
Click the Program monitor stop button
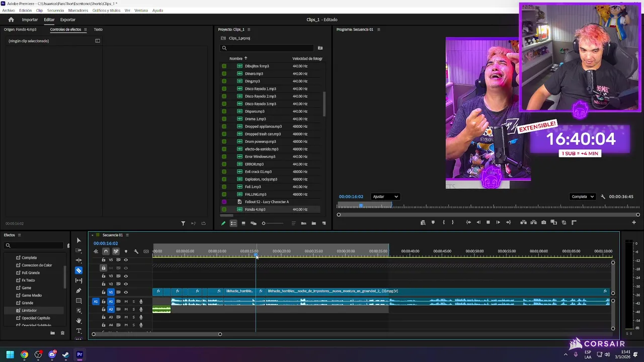pos(488,222)
